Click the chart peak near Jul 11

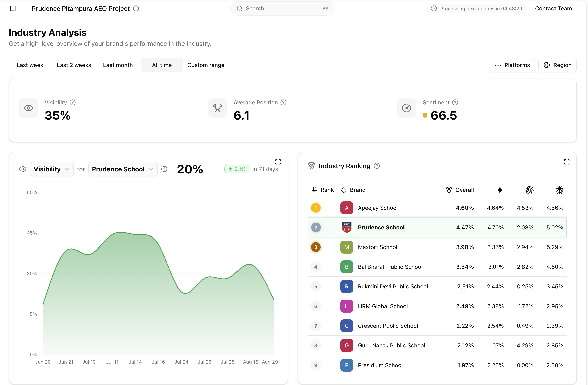120,232
